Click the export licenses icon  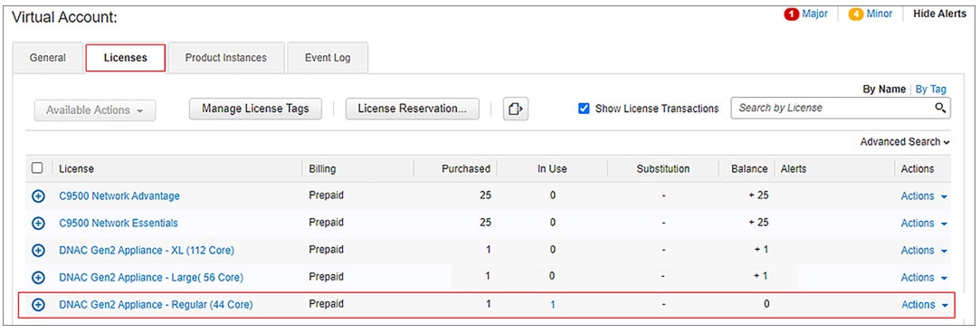pyautogui.click(x=516, y=109)
